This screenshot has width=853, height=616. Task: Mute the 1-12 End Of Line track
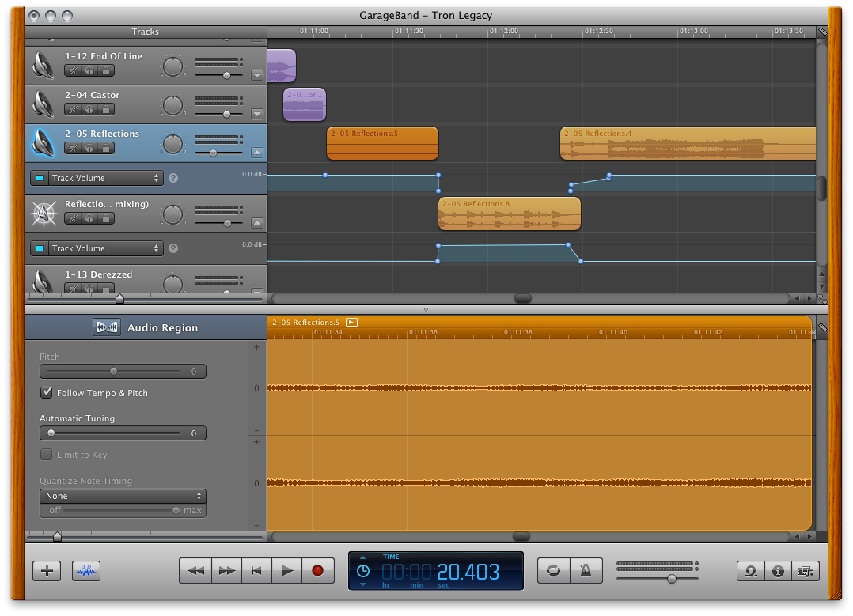[73, 70]
